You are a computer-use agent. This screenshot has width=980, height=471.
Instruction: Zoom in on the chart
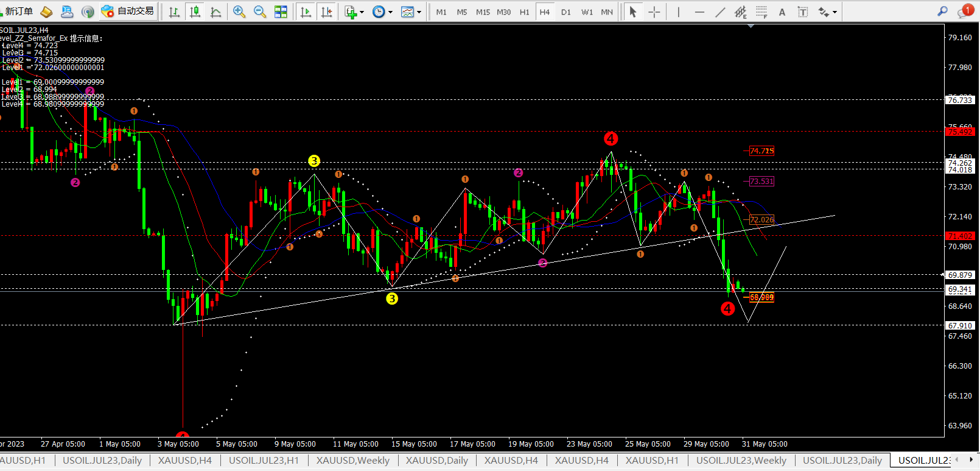(239, 12)
